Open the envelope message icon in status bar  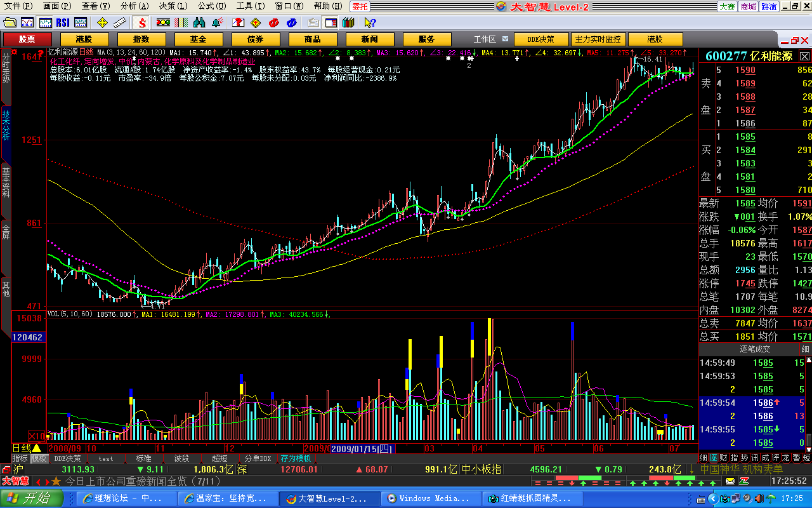point(730,482)
